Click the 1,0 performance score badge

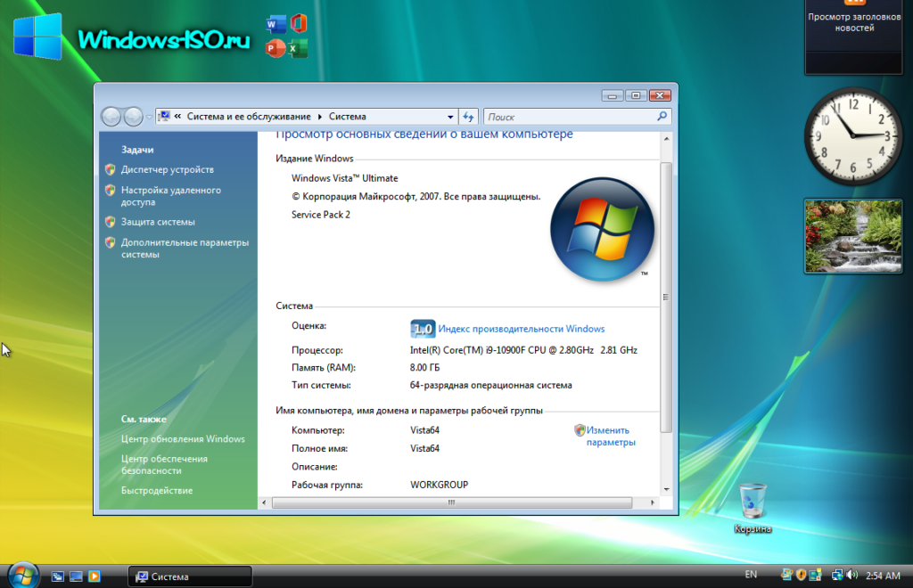(x=423, y=329)
